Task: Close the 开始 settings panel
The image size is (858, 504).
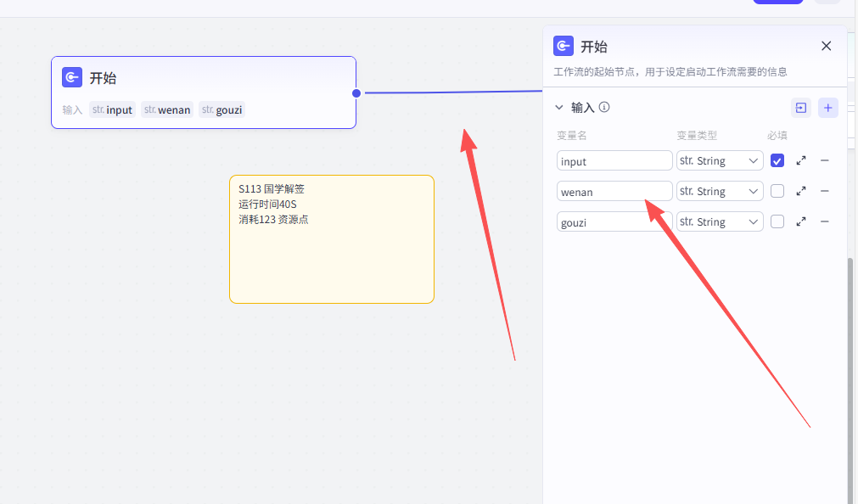Action: (826, 46)
